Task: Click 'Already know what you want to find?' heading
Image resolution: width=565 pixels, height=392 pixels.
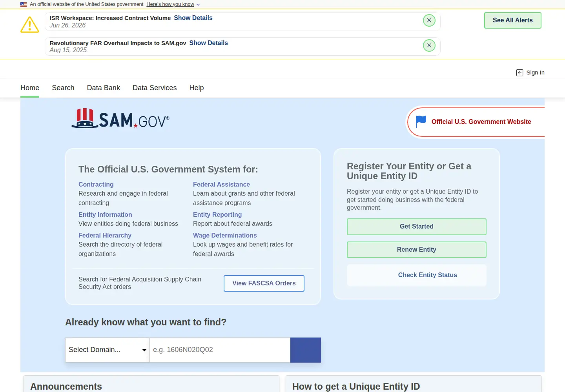Action: (146, 322)
